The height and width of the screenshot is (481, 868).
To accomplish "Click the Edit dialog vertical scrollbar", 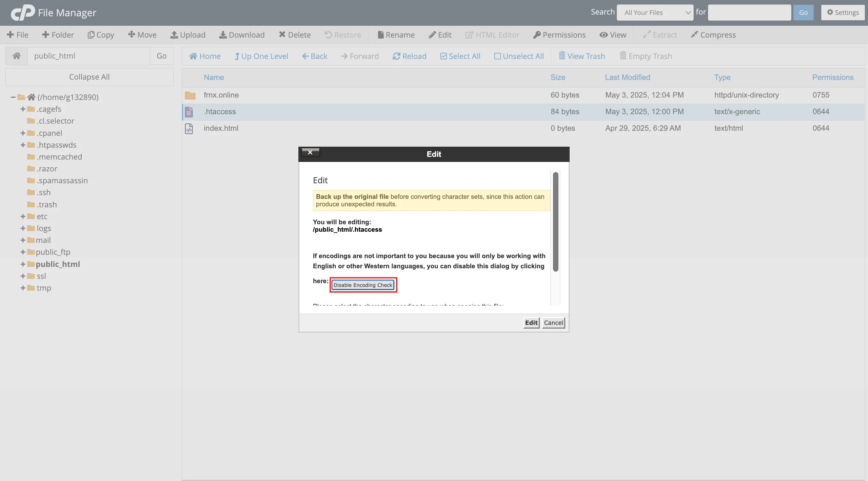I will point(555,222).
